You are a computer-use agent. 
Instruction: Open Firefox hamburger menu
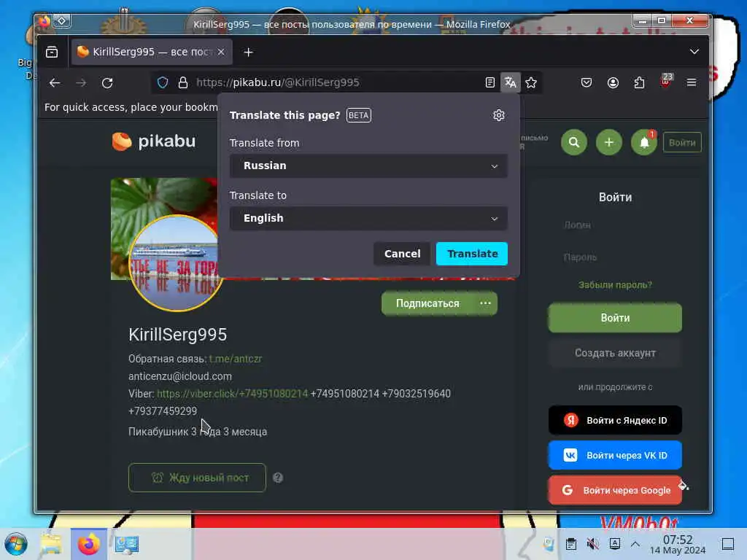point(692,83)
